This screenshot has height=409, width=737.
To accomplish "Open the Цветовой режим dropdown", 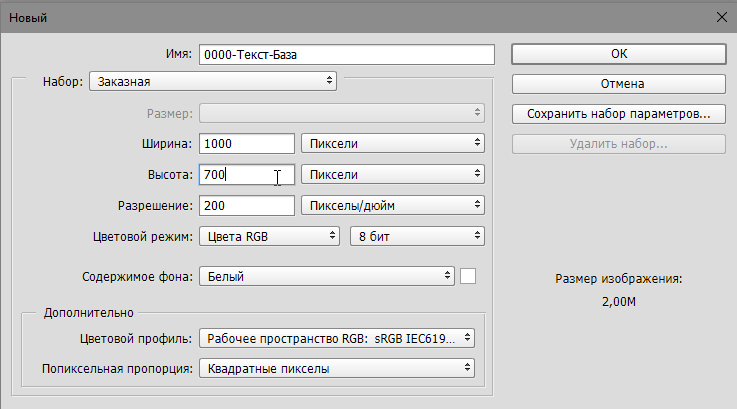I will [270, 236].
